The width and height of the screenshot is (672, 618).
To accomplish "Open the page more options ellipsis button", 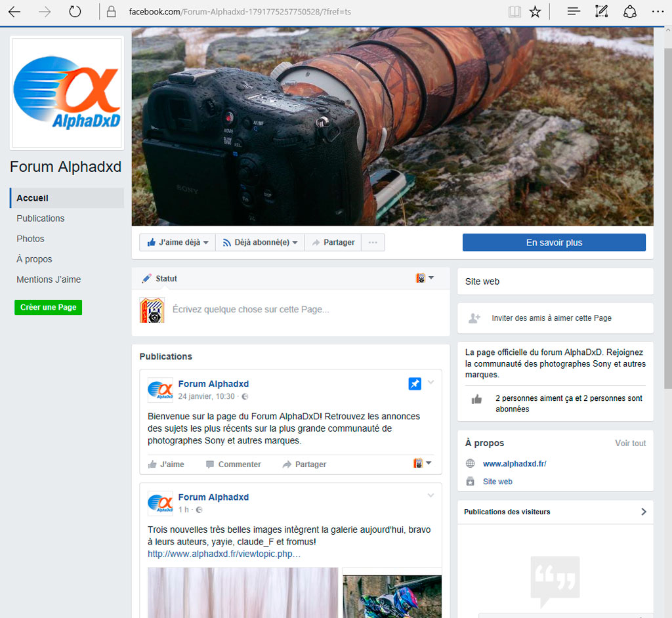I will pos(373,243).
